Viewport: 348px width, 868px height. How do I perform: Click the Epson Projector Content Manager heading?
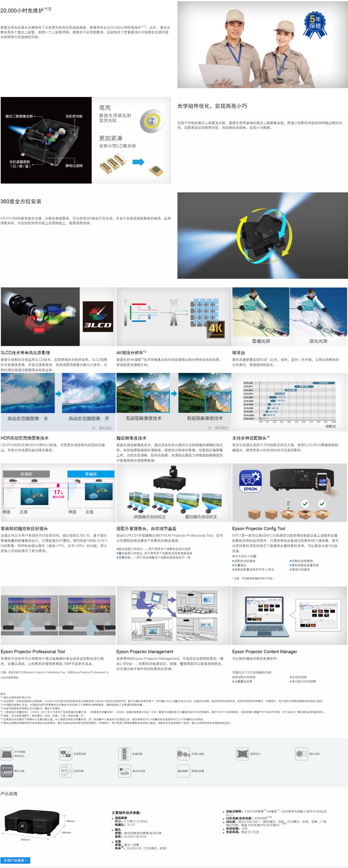point(264,651)
